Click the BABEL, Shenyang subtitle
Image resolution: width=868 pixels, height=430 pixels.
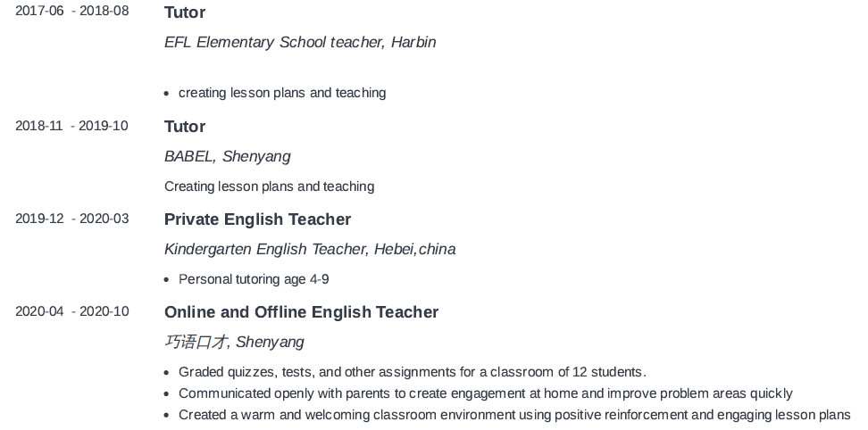[x=228, y=156]
